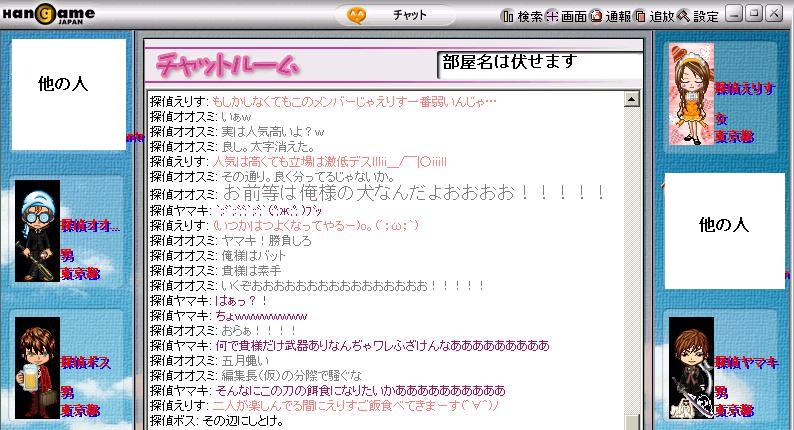The height and width of the screenshot is (430, 794).
Task: Select 探偵オオスミ goggles avatar
Action: pyautogui.click(x=37, y=230)
